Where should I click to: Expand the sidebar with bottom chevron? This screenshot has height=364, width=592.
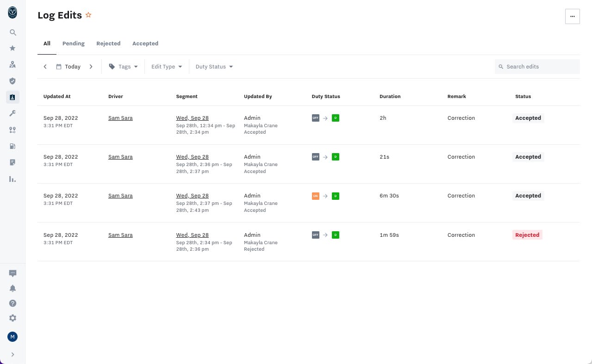pos(12,355)
